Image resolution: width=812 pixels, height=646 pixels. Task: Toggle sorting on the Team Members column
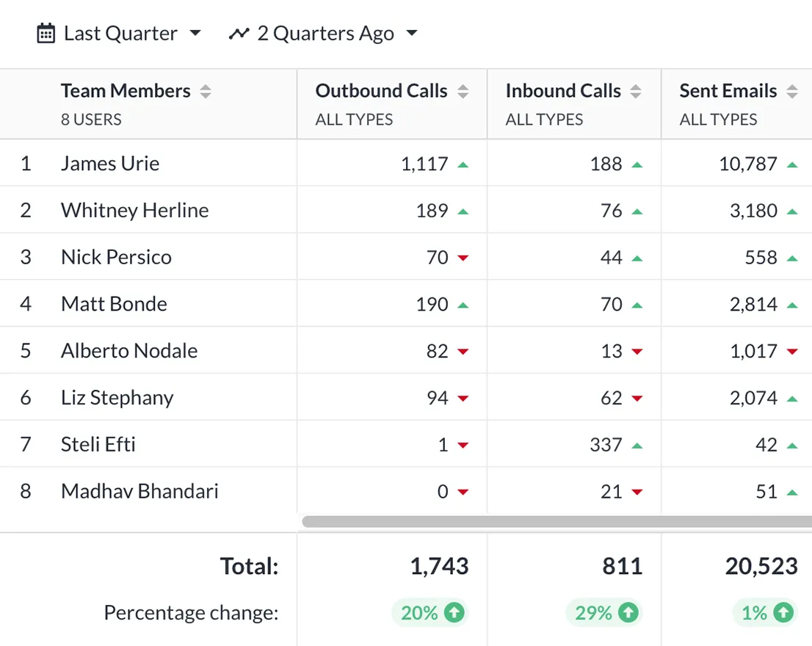pyautogui.click(x=206, y=90)
